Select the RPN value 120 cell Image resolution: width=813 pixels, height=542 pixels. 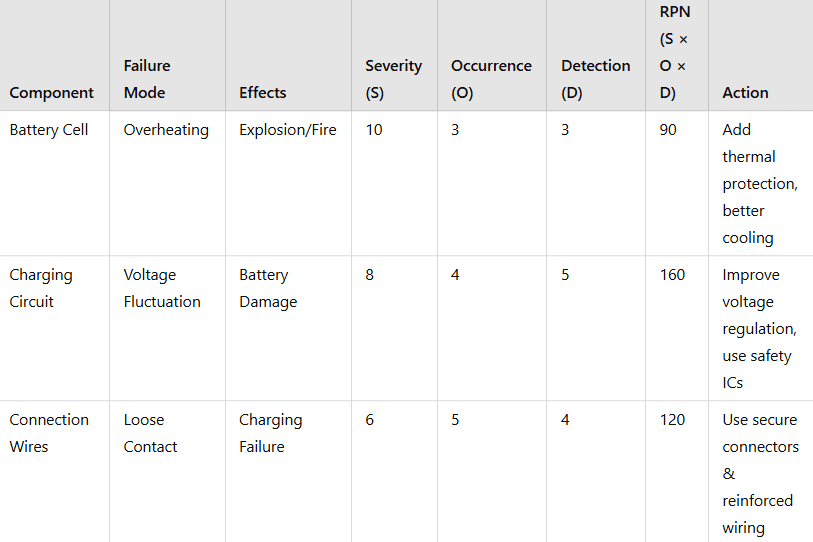click(672, 420)
